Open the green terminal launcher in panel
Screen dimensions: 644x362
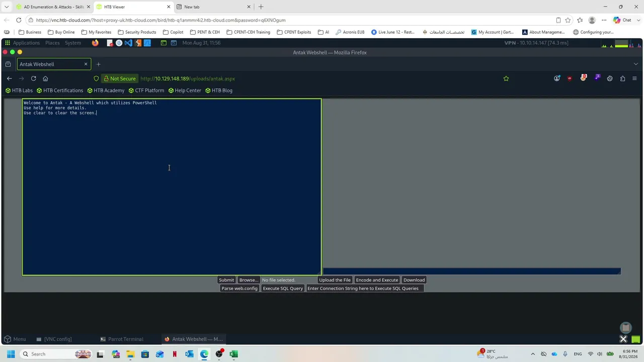tap(164, 43)
